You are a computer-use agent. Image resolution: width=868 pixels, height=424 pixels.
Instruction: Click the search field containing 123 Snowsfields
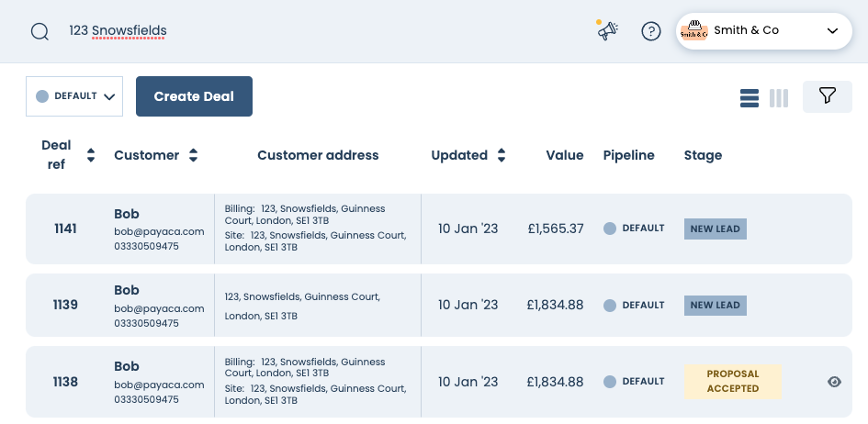coord(276,31)
